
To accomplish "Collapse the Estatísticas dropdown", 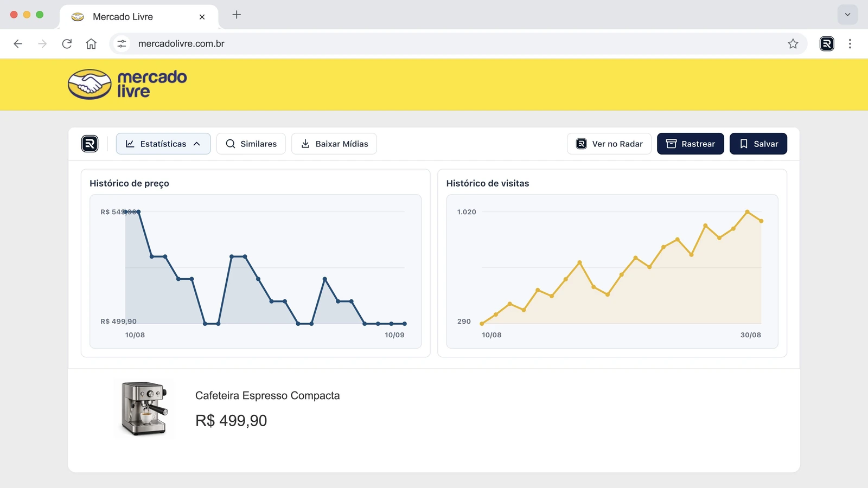I will click(x=163, y=144).
